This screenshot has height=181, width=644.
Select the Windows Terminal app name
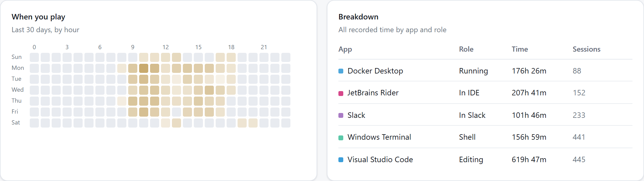(x=379, y=137)
